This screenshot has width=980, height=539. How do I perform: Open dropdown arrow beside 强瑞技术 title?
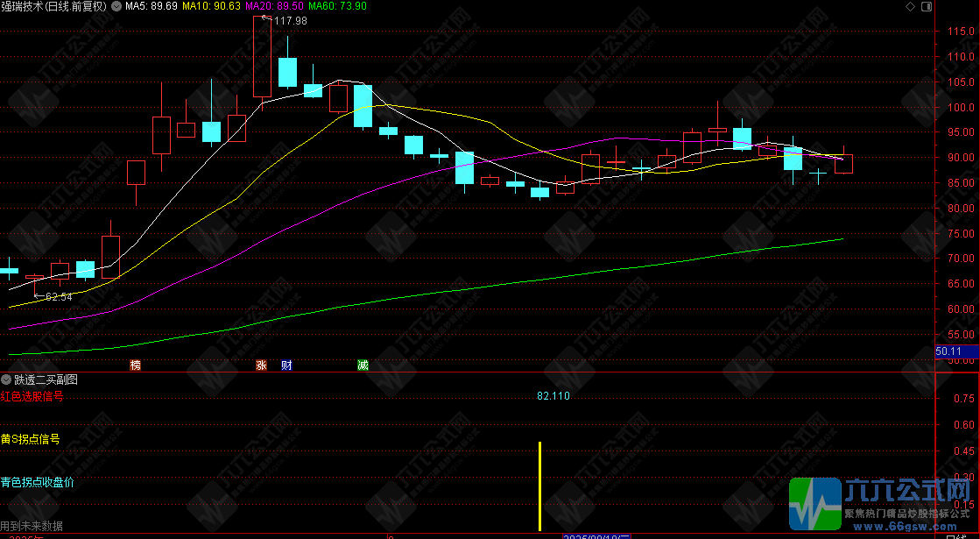click(x=116, y=6)
